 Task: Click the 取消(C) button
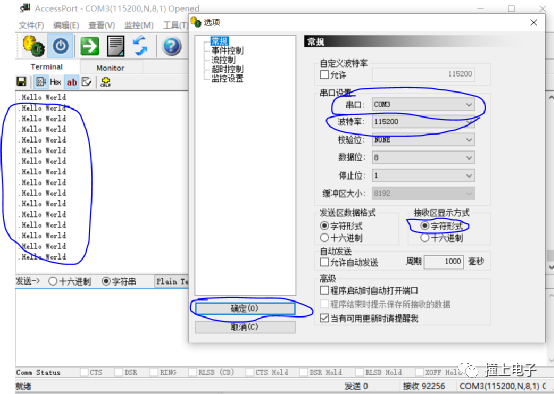click(x=245, y=327)
